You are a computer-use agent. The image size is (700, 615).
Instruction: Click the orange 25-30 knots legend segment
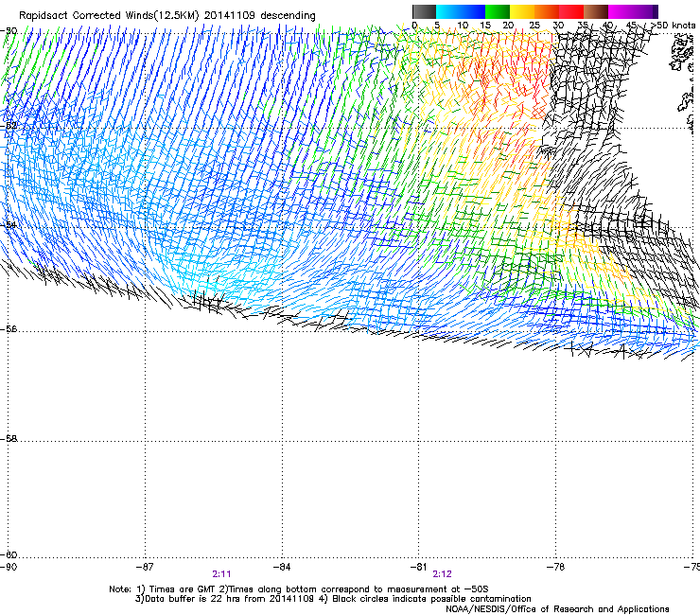coord(547,12)
